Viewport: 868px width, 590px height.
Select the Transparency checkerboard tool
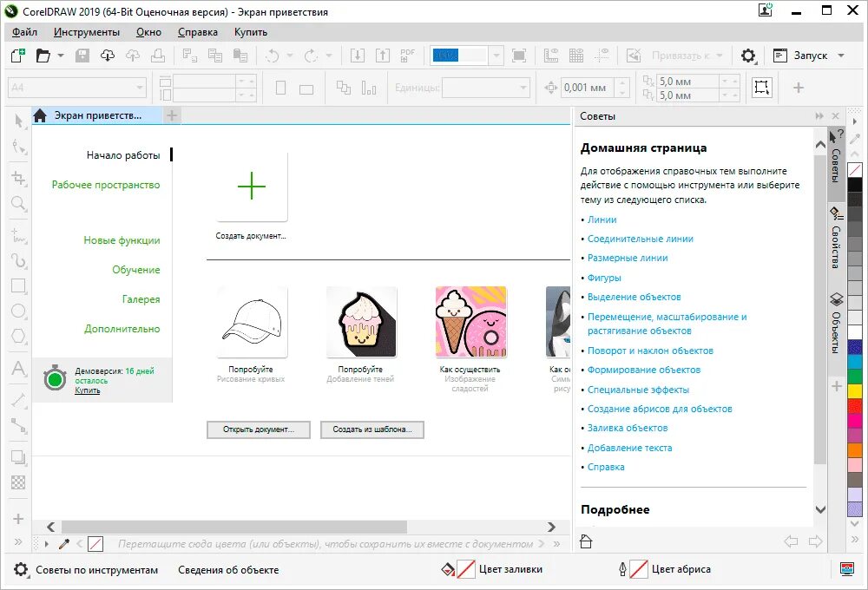[x=18, y=482]
